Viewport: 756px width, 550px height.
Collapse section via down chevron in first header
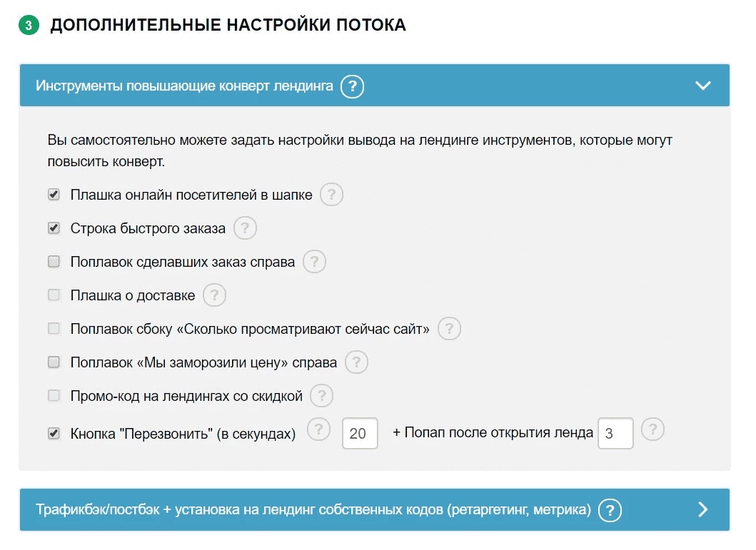coord(703,86)
